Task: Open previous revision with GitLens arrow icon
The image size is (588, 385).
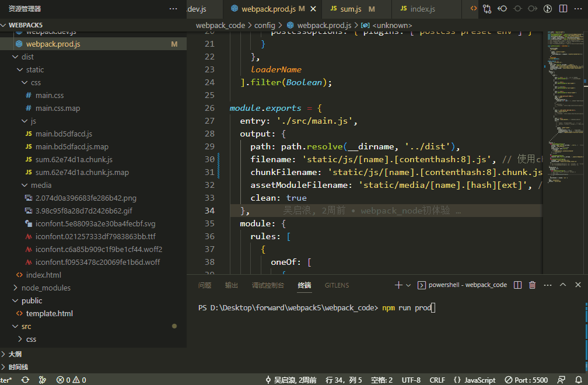Action: pos(502,9)
